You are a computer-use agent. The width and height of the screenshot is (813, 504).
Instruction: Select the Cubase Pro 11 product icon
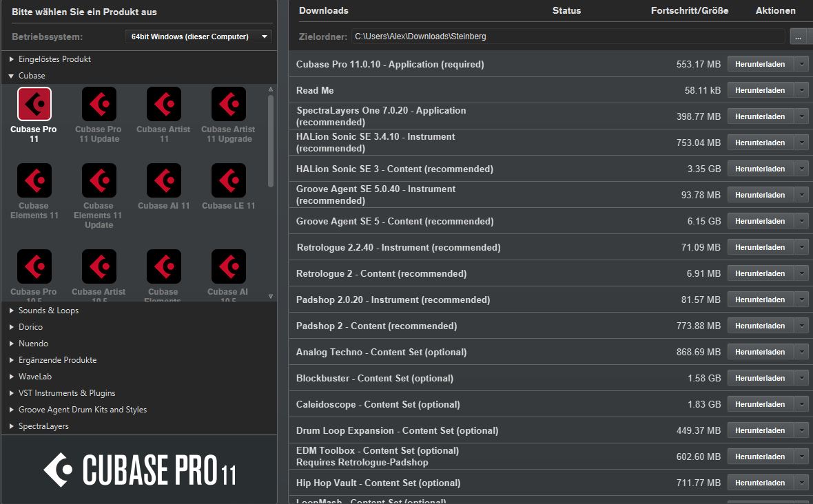coord(34,105)
